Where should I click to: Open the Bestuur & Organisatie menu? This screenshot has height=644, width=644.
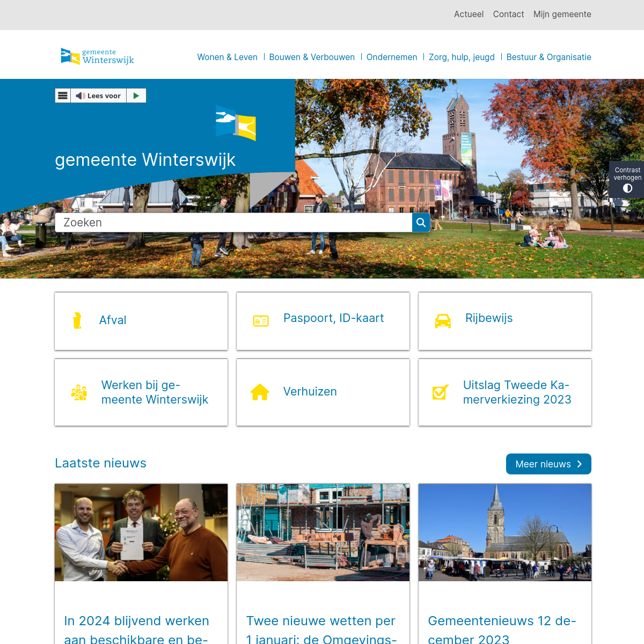tap(549, 57)
